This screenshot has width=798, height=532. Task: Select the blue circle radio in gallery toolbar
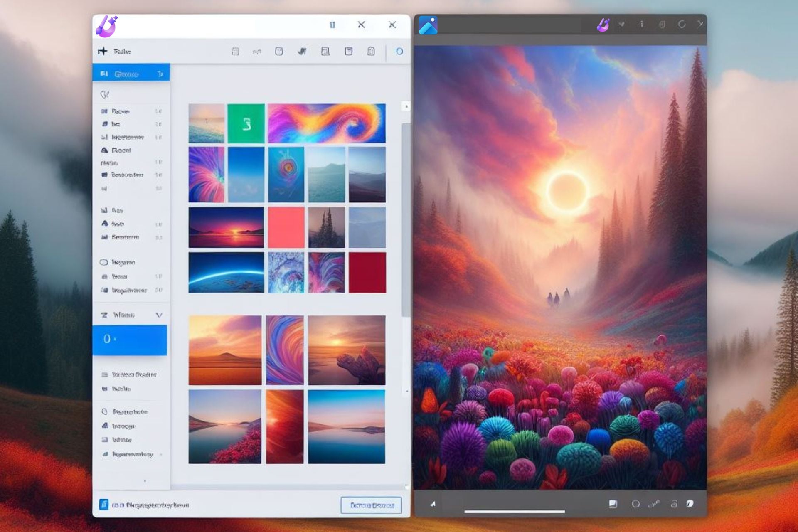coord(399,51)
